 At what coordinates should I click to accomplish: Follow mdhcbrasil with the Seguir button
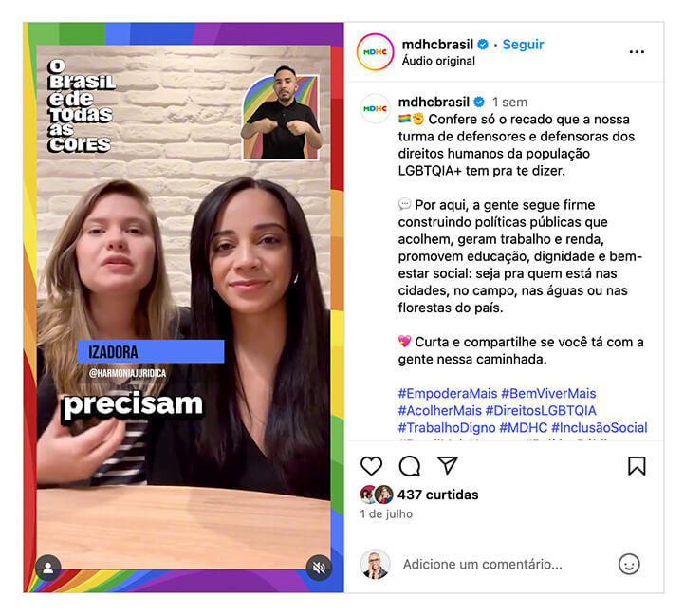tap(523, 44)
